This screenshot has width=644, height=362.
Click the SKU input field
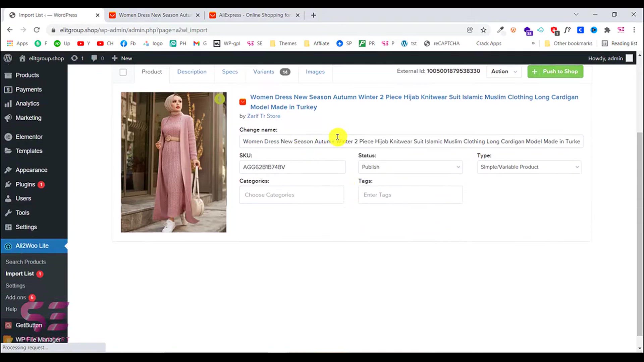(x=292, y=167)
